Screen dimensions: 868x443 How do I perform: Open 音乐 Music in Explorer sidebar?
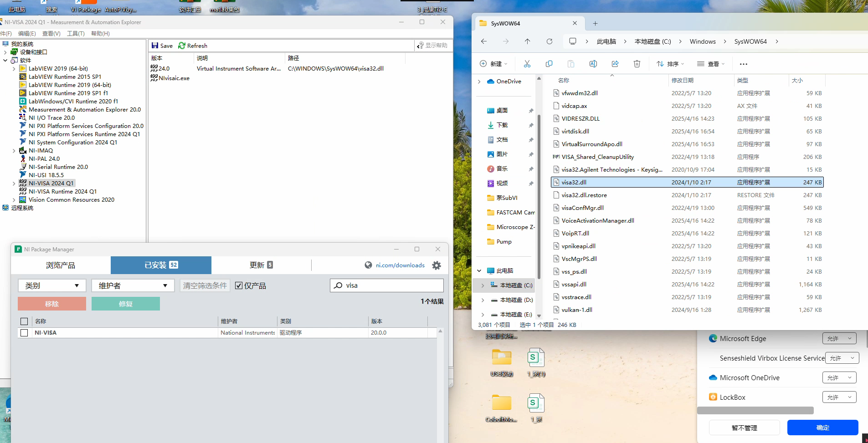click(x=502, y=168)
